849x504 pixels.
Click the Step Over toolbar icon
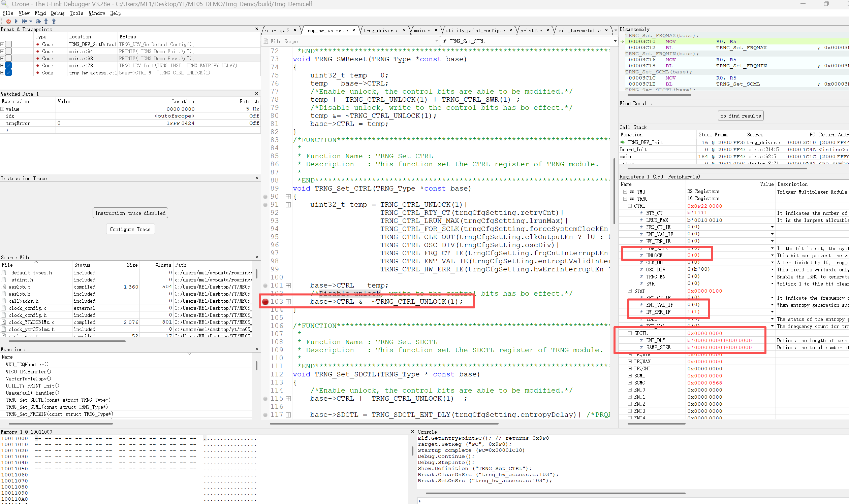click(38, 21)
